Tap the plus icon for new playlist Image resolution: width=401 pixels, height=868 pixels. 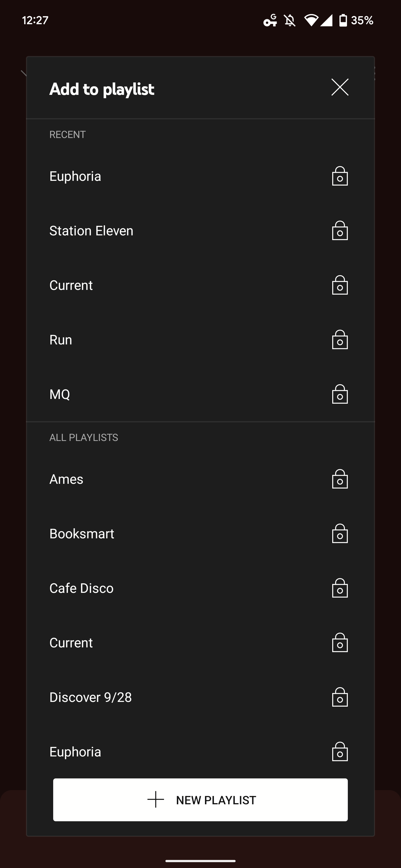[156, 800]
